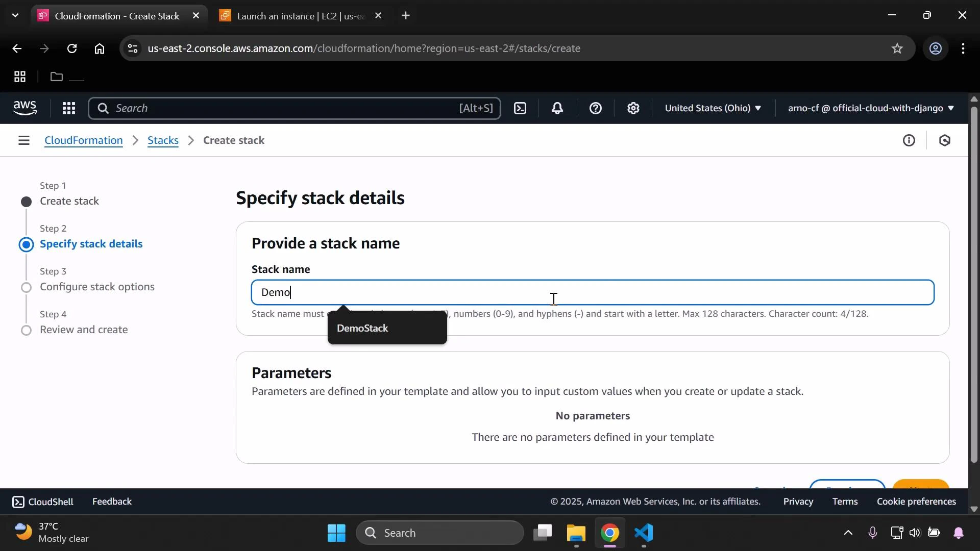980x551 pixels.
Task: Select Step 4 Review and create radio
Action: click(x=26, y=330)
